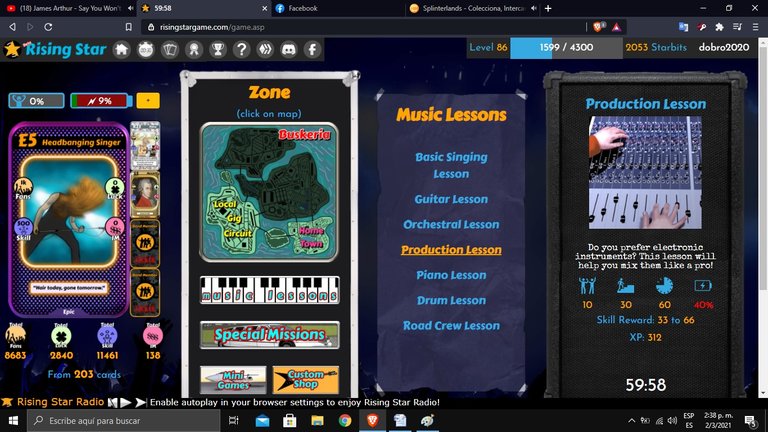Select Local Gig Circuit on map
This screenshot has width=768, height=432.
tap(232, 218)
